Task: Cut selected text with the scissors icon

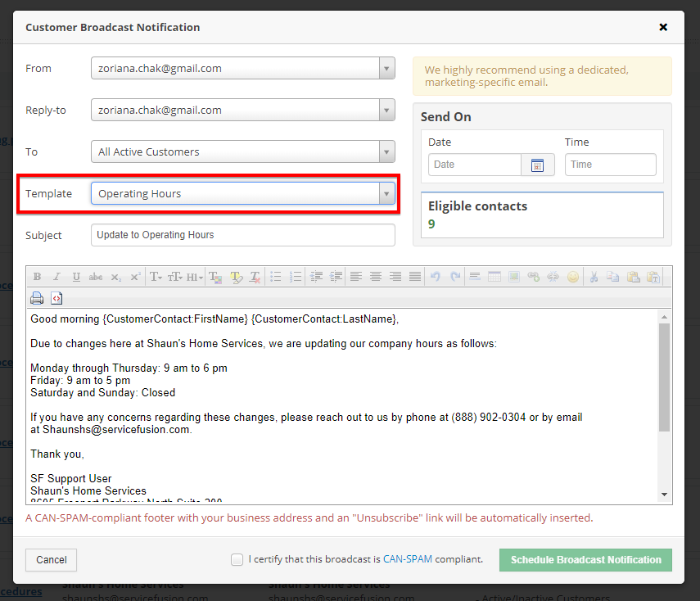Action: (x=594, y=277)
